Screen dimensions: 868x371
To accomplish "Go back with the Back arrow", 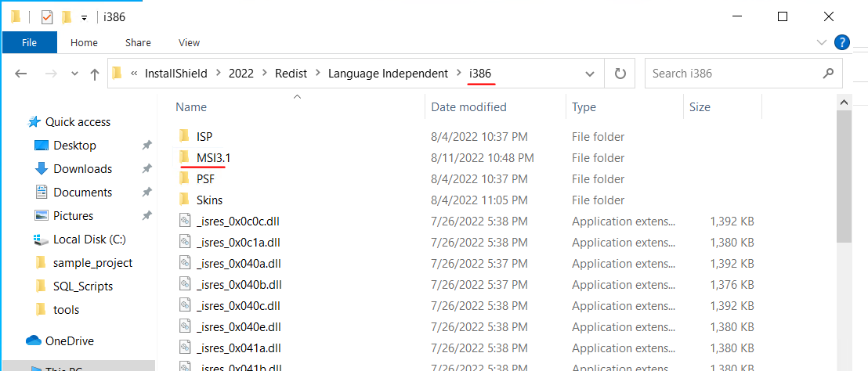I will (21, 74).
